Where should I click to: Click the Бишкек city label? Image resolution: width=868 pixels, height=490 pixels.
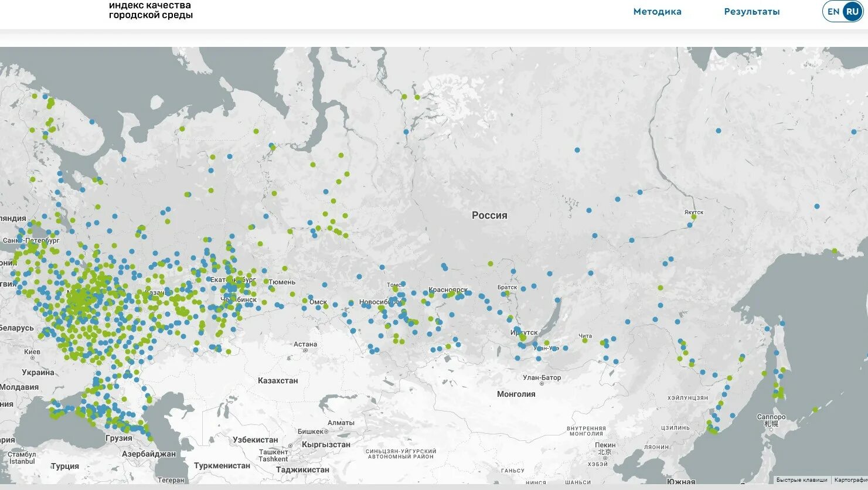tap(311, 431)
